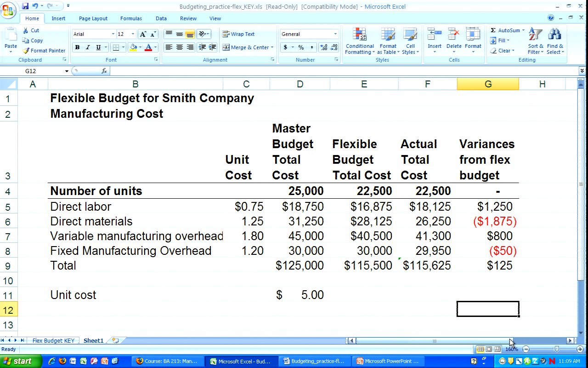588x368 pixels.
Task: Click the Increase Decimal icon
Action: point(323,47)
